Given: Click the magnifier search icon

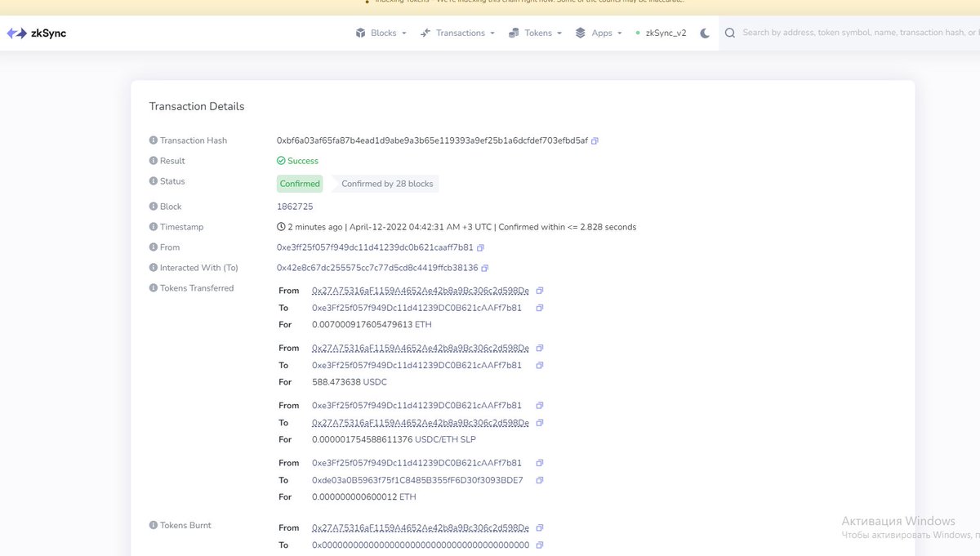Looking at the screenshot, I should coord(730,33).
